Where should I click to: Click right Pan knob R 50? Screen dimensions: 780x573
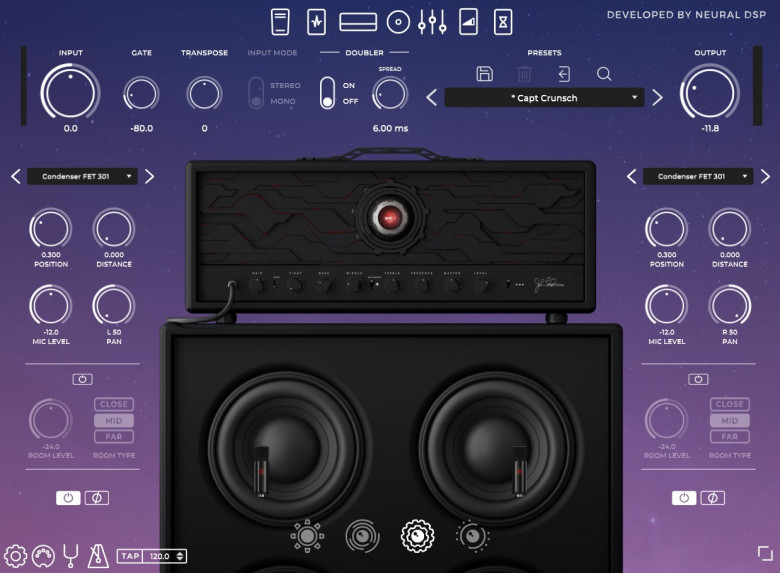pos(730,305)
